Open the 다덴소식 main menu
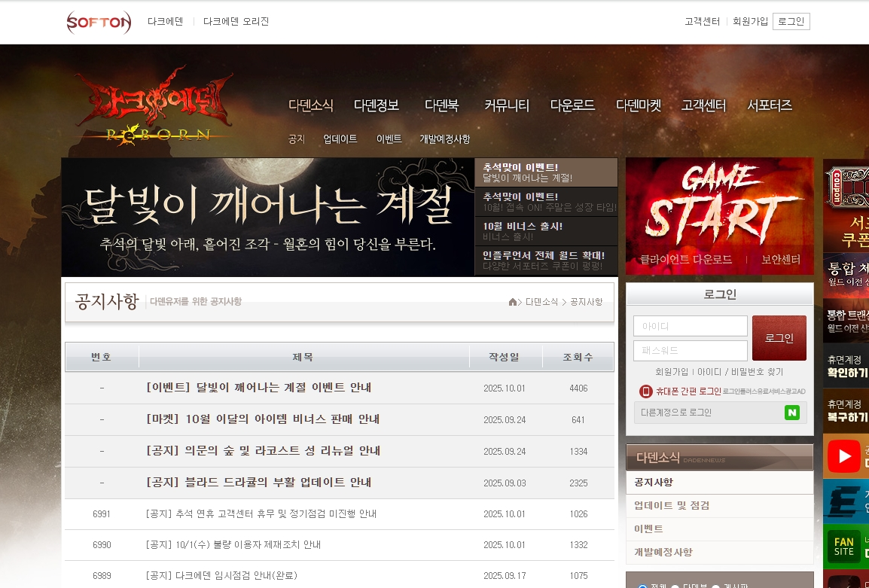The image size is (869, 588). click(x=311, y=105)
